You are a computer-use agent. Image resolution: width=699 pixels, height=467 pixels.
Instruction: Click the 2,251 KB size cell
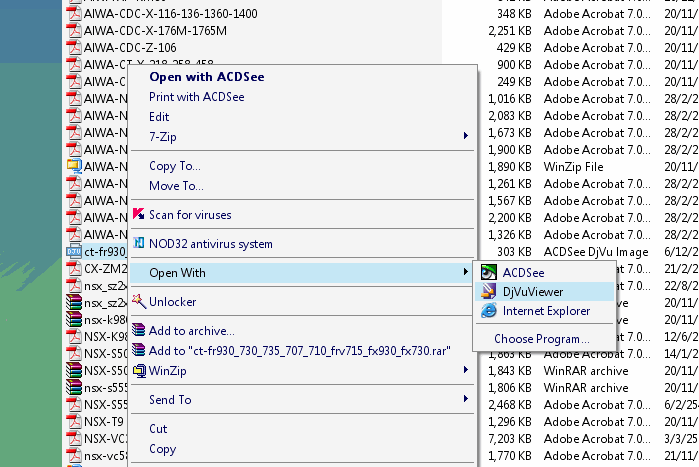[510, 31]
